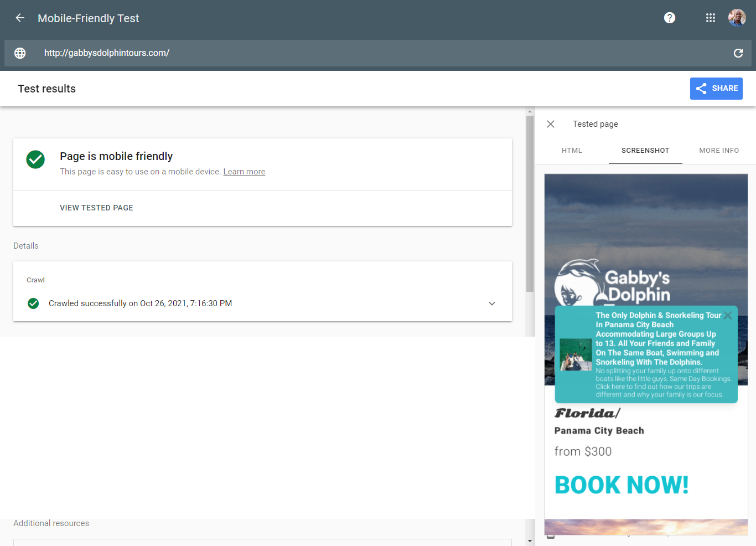Image resolution: width=756 pixels, height=546 pixels.
Task: Go back with the arrow icon
Action: click(x=20, y=18)
